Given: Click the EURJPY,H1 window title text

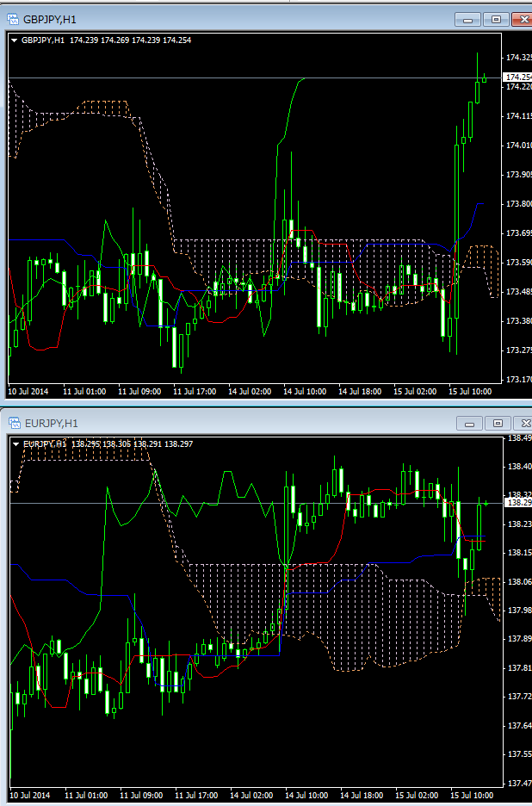Looking at the screenshot, I should pyautogui.click(x=52, y=423).
